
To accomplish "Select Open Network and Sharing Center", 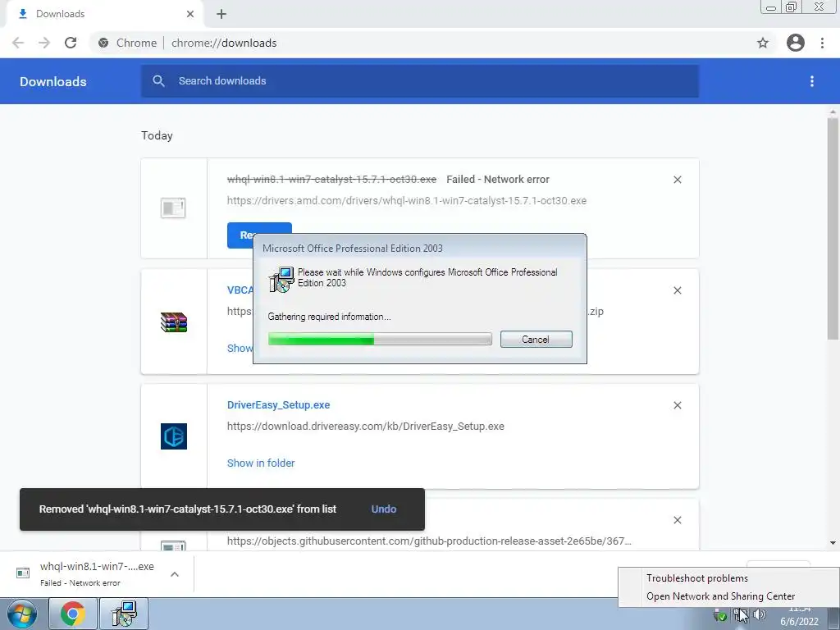I will click(x=720, y=596).
